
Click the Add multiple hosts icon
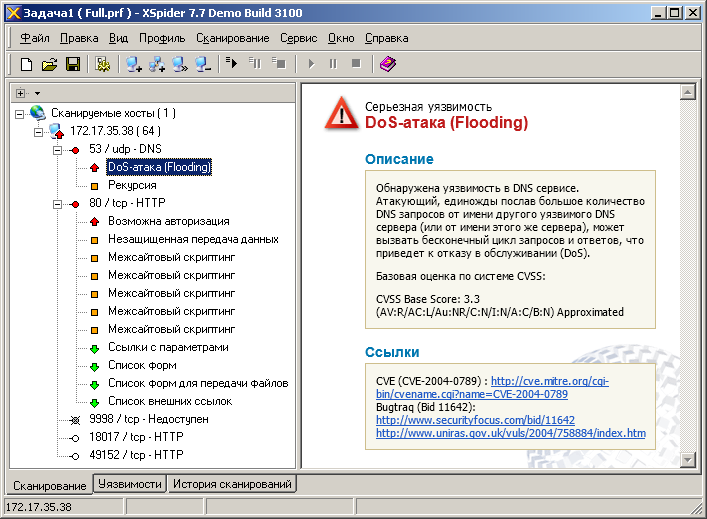point(157,64)
